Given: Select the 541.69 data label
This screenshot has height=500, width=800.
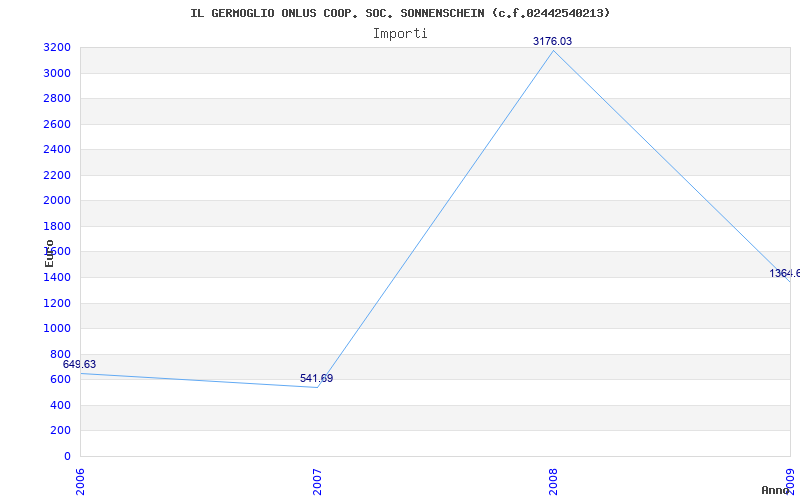Looking at the screenshot, I should (x=316, y=378).
